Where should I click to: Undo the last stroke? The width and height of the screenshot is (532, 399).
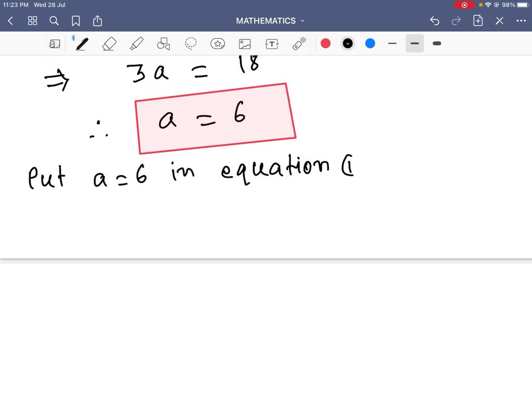coord(435,21)
